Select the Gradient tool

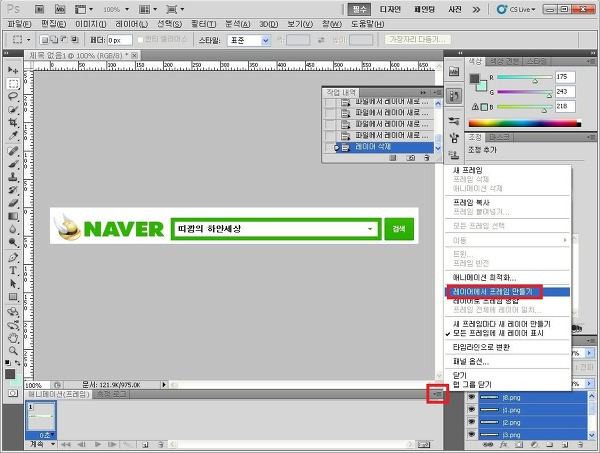coord(13,216)
